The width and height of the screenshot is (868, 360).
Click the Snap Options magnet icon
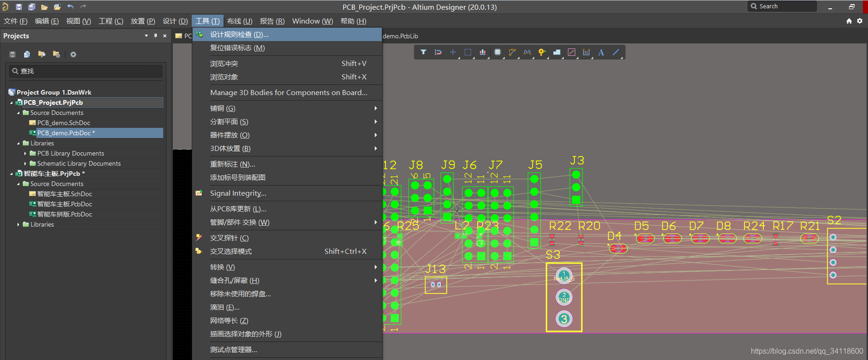(438, 52)
